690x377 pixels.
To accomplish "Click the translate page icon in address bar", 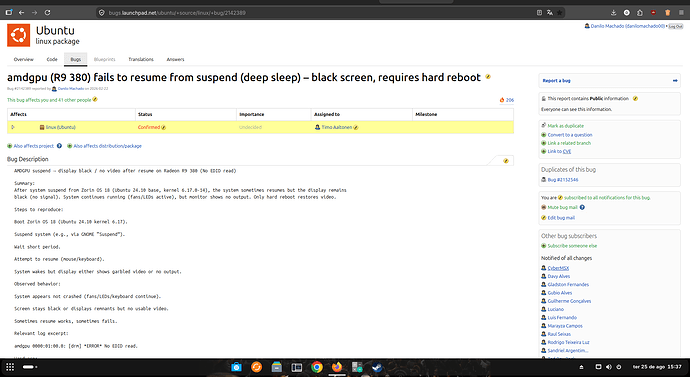I will coord(550,13).
